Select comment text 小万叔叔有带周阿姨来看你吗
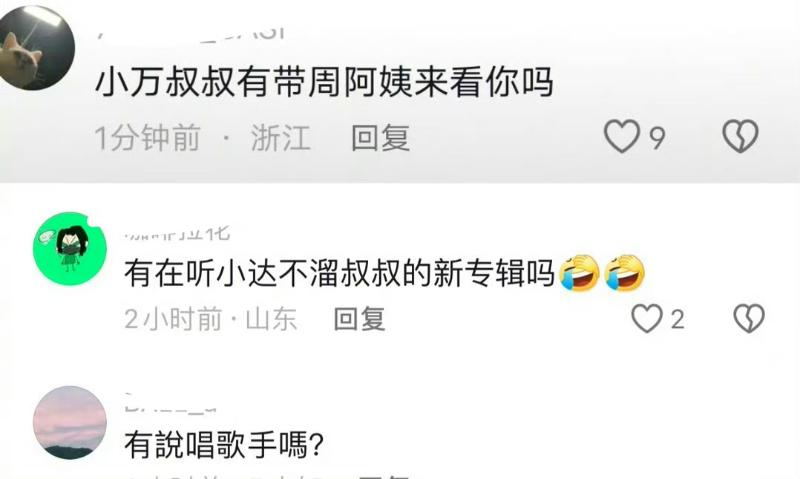Viewport: 800px width, 479px height. [x=324, y=82]
